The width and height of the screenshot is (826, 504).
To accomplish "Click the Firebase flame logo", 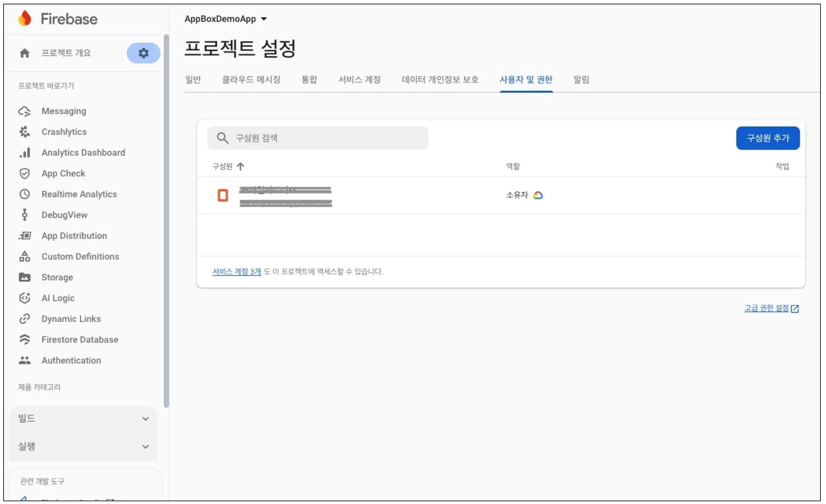I will [x=24, y=18].
